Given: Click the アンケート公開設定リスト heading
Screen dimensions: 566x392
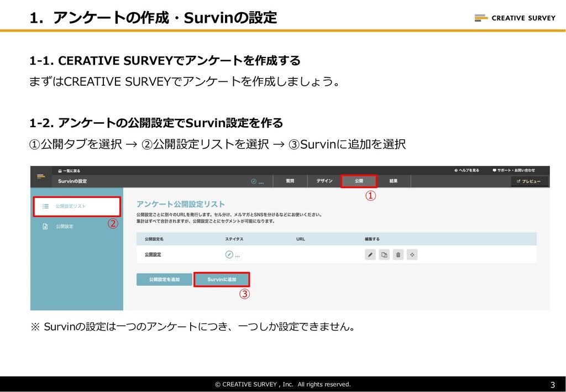Looking at the screenshot, I should tap(181, 205).
